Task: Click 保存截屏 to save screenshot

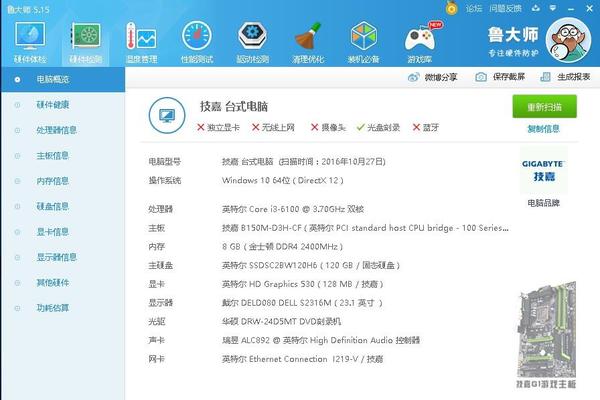Action: coord(500,77)
